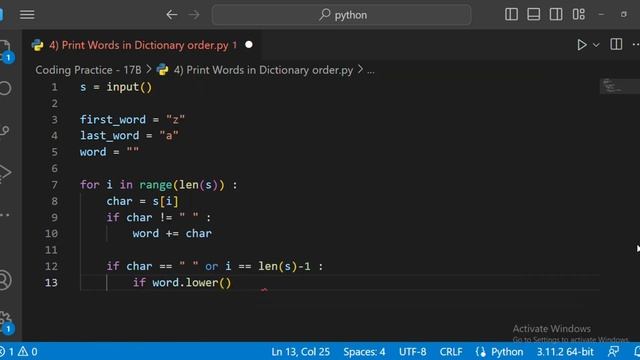Open the errors and warnings status item
Viewport: 640px width, 360px height.
(x=19, y=351)
